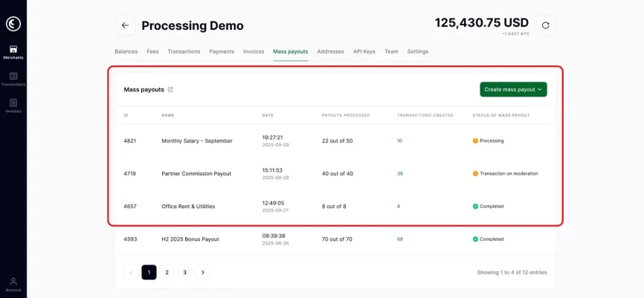Viewport: 644px width, 298px height.
Task: Open Account in the sidebar bottom
Action: tap(13, 284)
